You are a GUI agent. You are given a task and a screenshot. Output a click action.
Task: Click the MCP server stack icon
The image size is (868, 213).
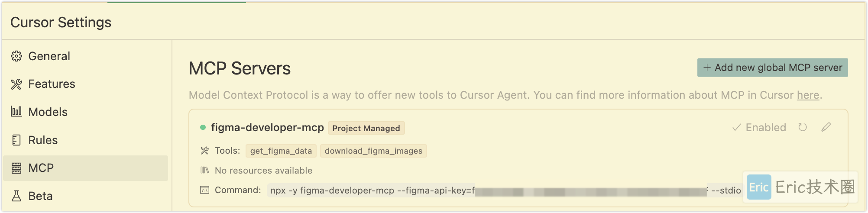[x=16, y=168]
